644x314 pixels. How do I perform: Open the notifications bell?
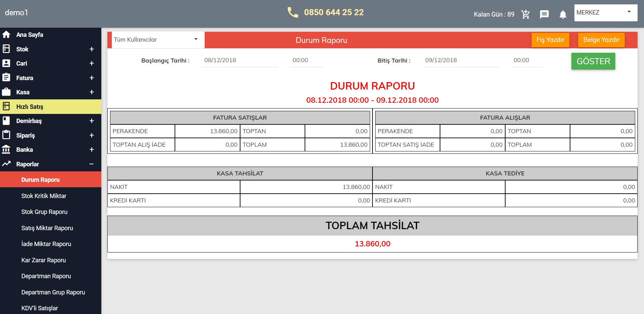(x=563, y=15)
